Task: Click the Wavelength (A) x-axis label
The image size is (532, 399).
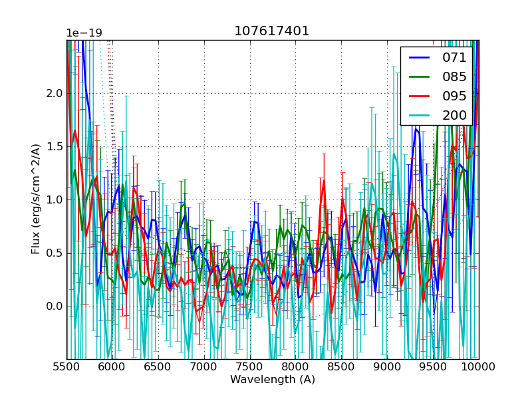Action: (273, 380)
